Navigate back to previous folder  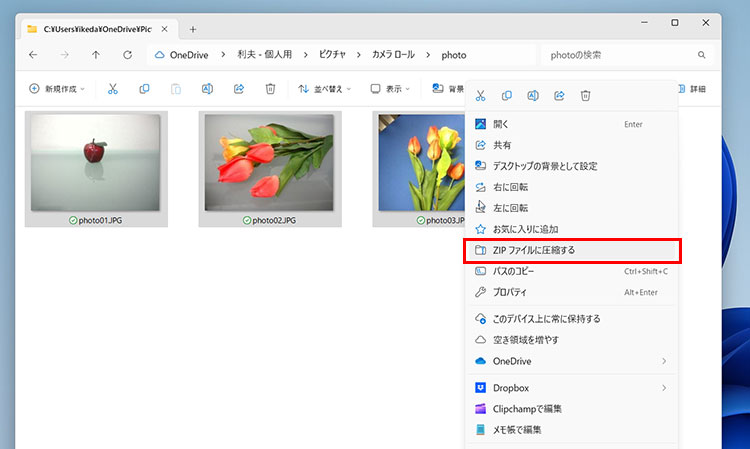tap(33, 55)
